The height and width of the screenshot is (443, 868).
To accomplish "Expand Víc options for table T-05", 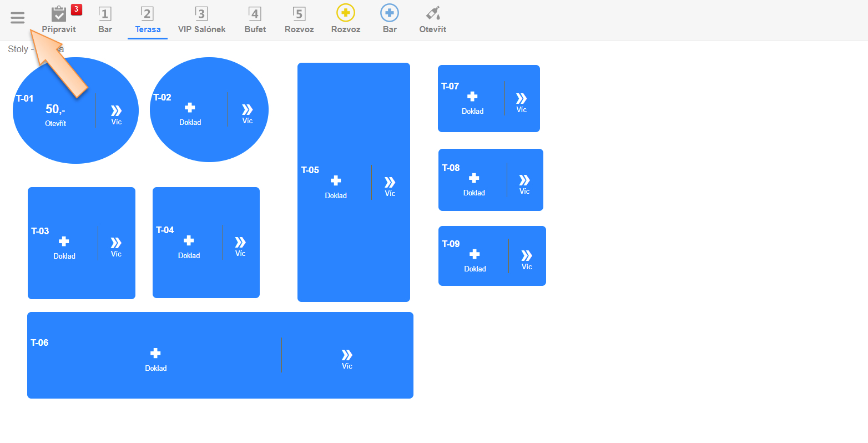I will [x=390, y=183].
